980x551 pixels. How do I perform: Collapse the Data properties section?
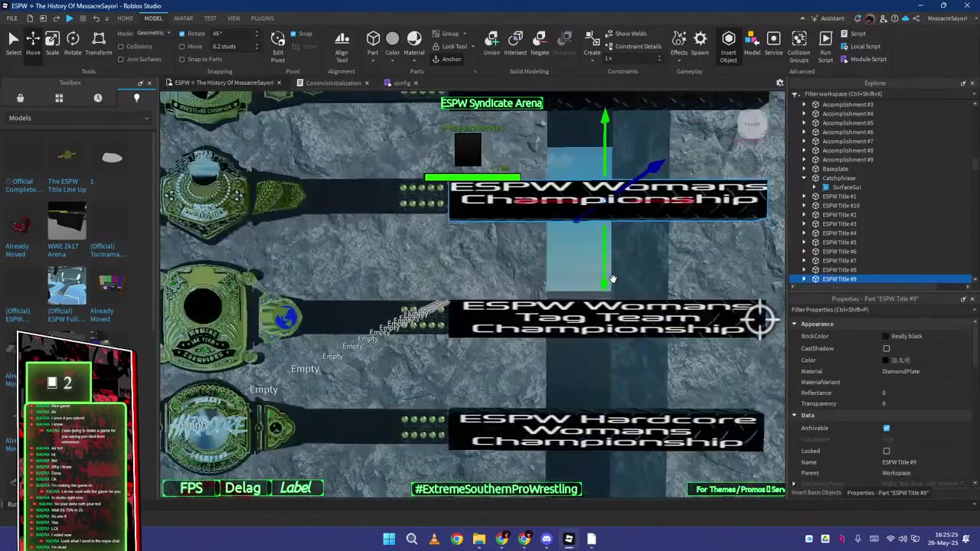(795, 415)
